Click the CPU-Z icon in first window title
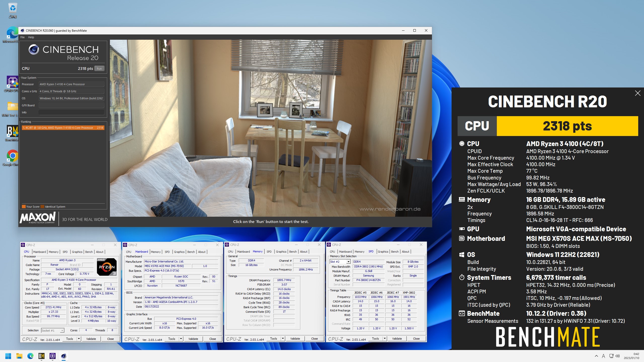This screenshot has height=362, width=644. coord(23,245)
